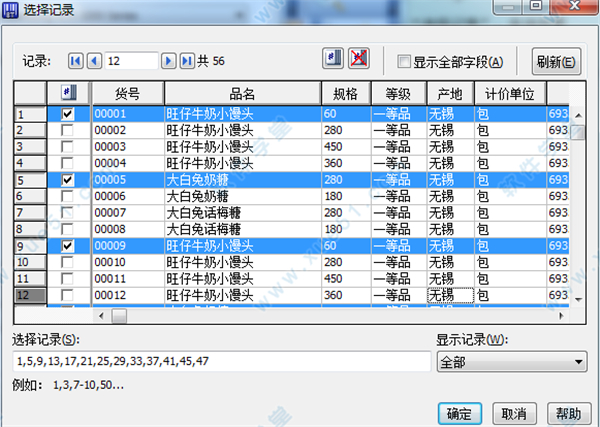This screenshot has width=600, height=427.
Task: Click the deselect all records icon
Action: pyautogui.click(x=358, y=59)
